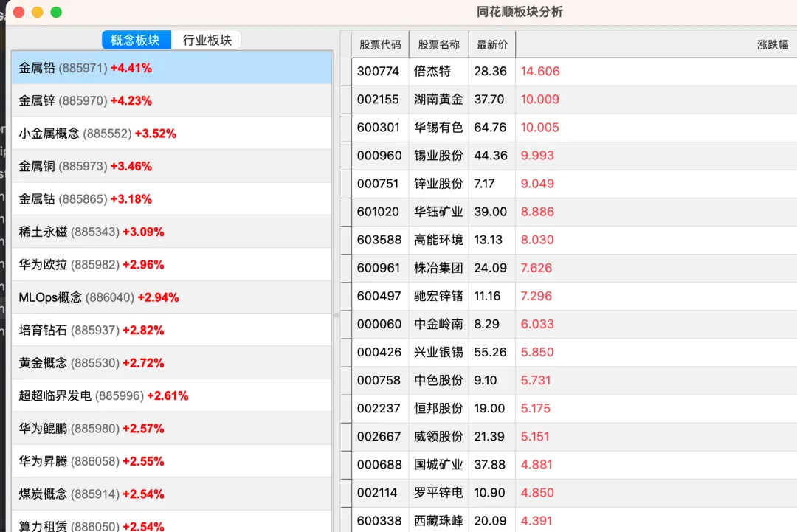Select the 黄金概念 (885530) sector row

(x=172, y=363)
